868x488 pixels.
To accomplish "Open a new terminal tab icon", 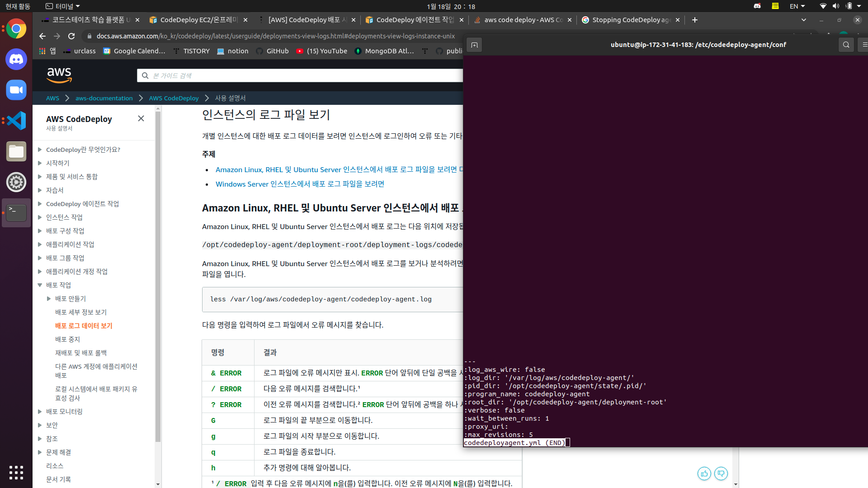I will (x=474, y=45).
